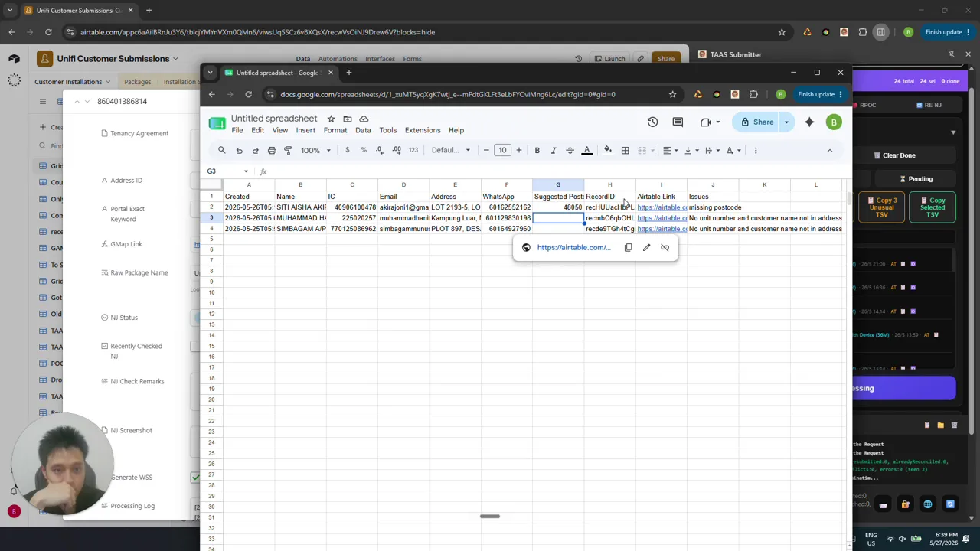
Task: Unpin the TAAS Submitter panel
Action: coord(952,54)
